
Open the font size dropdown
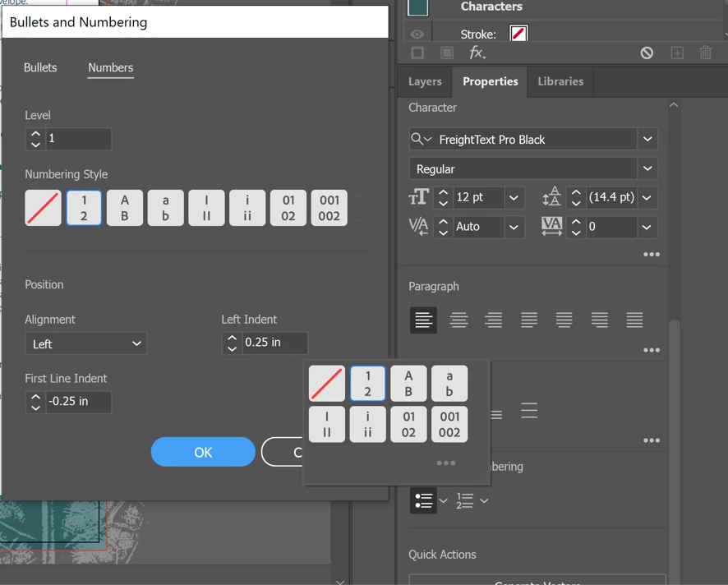pyautogui.click(x=514, y=198)
